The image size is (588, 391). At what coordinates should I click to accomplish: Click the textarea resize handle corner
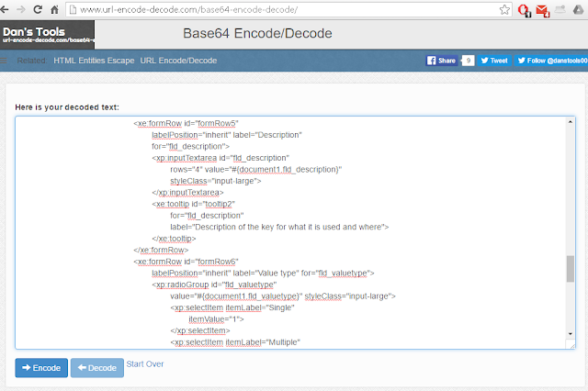pyautogui.click(x=571, y=345)
